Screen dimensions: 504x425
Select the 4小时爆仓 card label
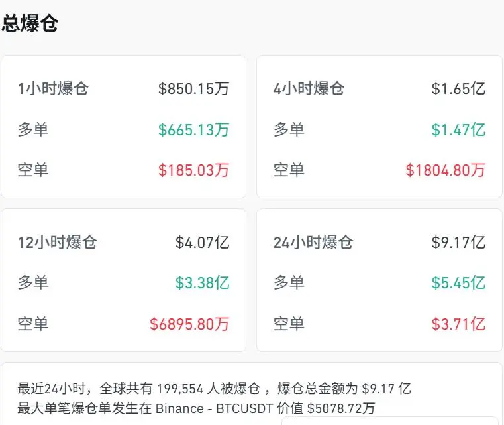click(x=309, y=88)
